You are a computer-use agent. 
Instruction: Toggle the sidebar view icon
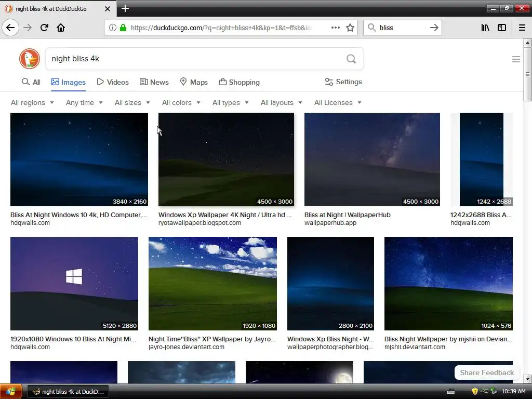[x=502, y=28]
